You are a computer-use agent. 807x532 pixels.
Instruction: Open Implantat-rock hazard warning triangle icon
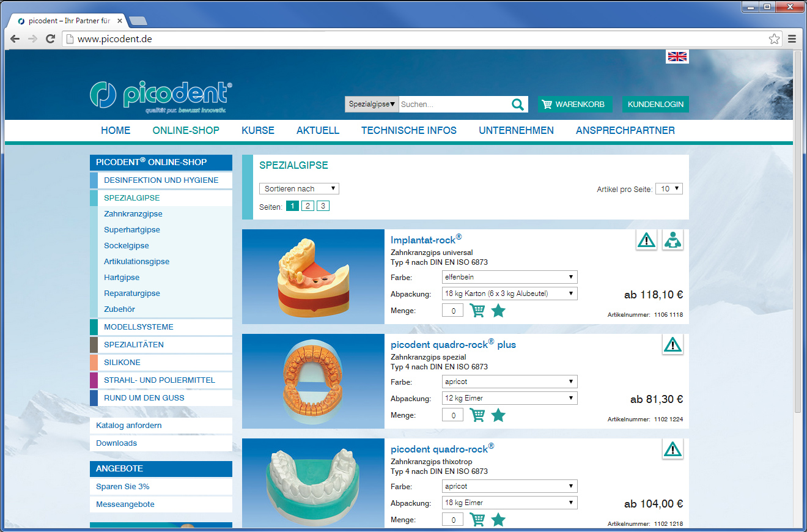(646, 240)
